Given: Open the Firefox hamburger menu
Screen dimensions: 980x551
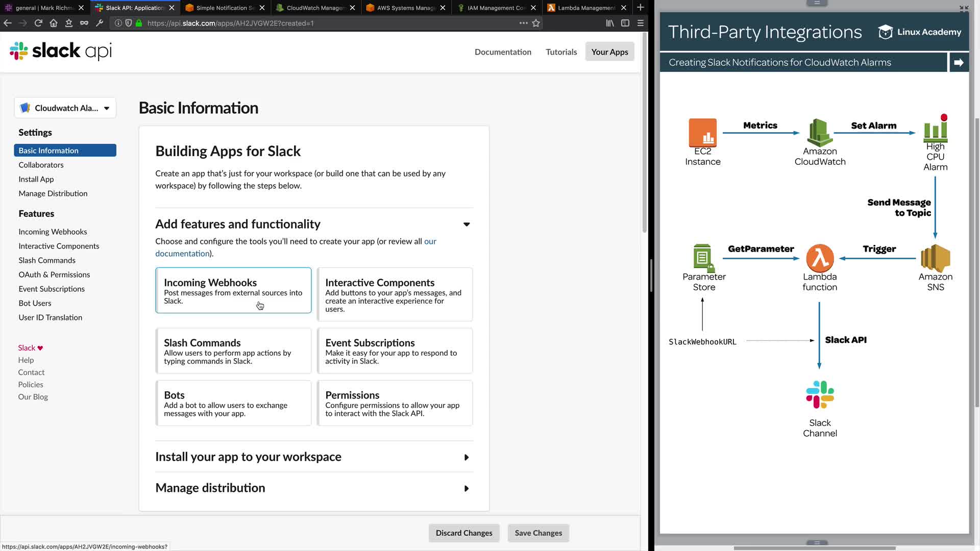Looking at the screenshot, I should (x=641, y=23).
